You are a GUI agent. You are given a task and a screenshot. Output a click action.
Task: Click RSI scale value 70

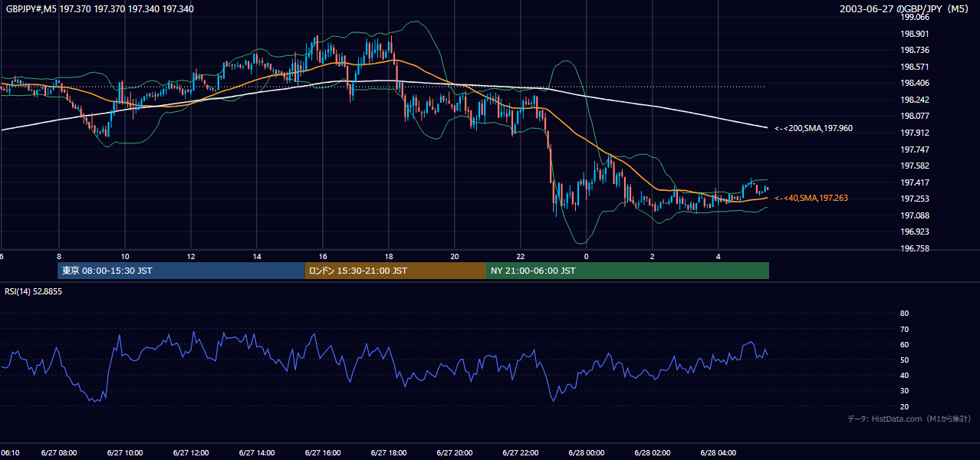click(x=904, y=329)
